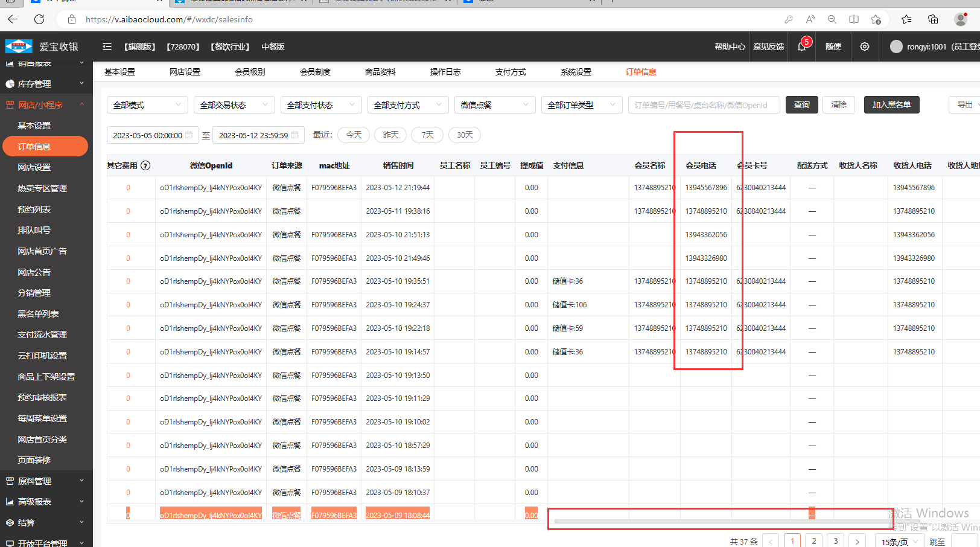Open settings gear in top bar
Image resolution: width=980 pixels, height=547 pixels.
865,46
